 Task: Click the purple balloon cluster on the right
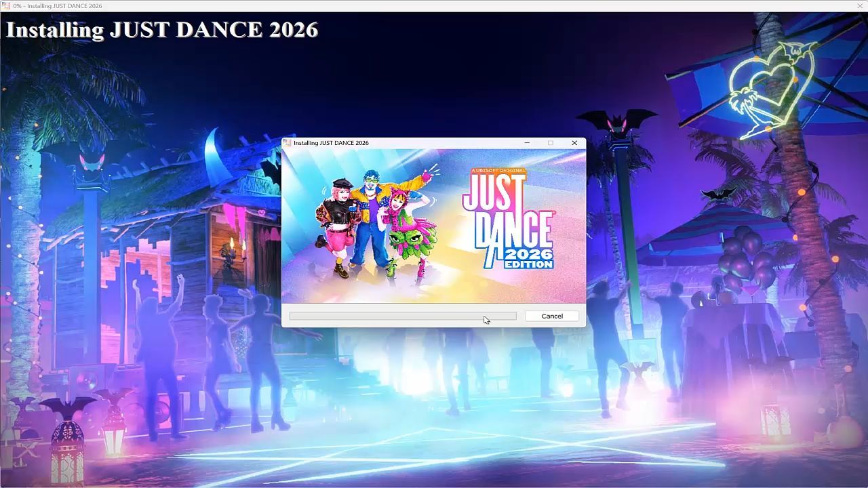coord(743,258)
